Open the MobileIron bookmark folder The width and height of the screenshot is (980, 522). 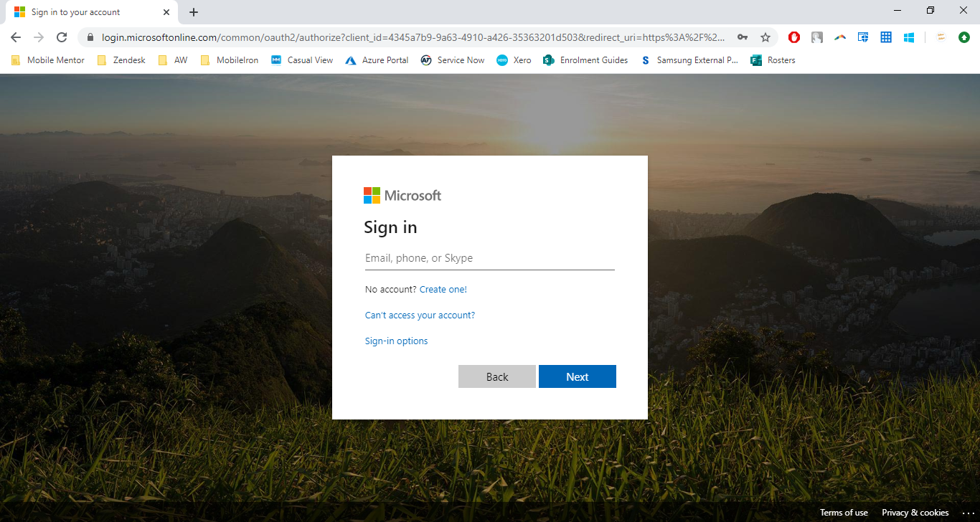[x=230, y=60]
